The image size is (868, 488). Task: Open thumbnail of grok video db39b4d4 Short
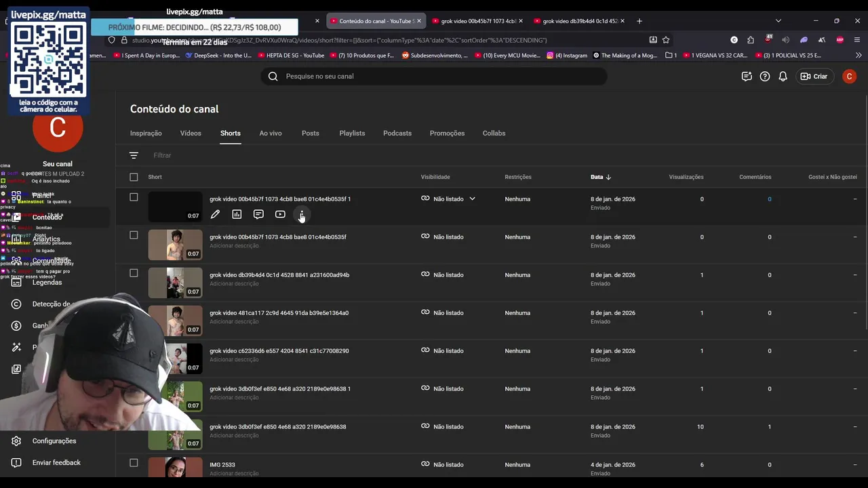tap(175, 283)
